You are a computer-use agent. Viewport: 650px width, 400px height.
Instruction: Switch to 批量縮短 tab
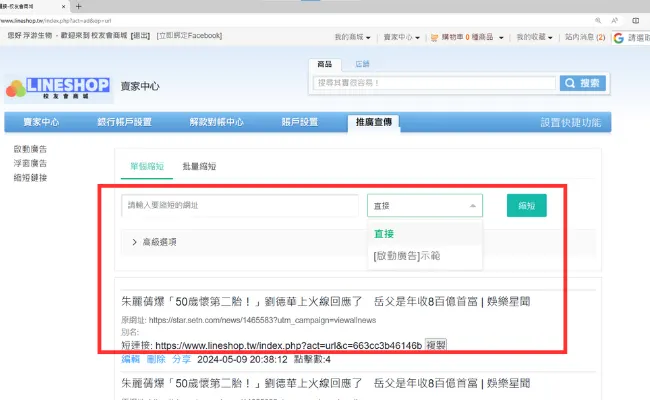199,167
